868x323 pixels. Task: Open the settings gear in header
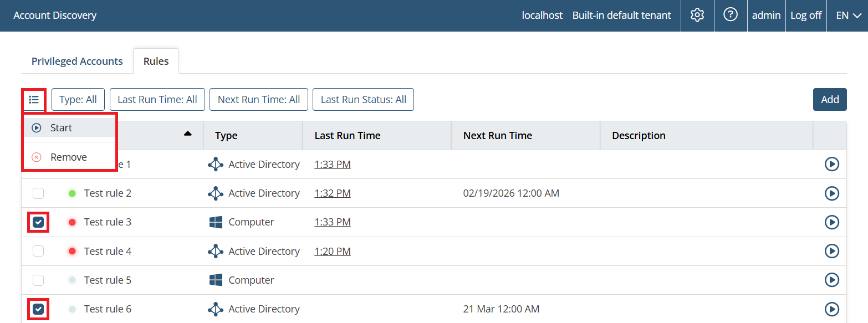click(x=697, y=16)
